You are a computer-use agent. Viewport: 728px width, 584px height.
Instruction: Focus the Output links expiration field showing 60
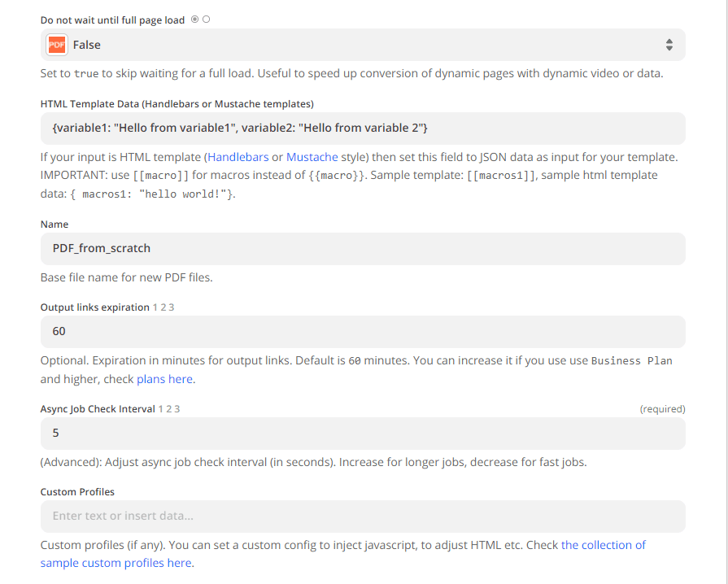click(363, 332)
